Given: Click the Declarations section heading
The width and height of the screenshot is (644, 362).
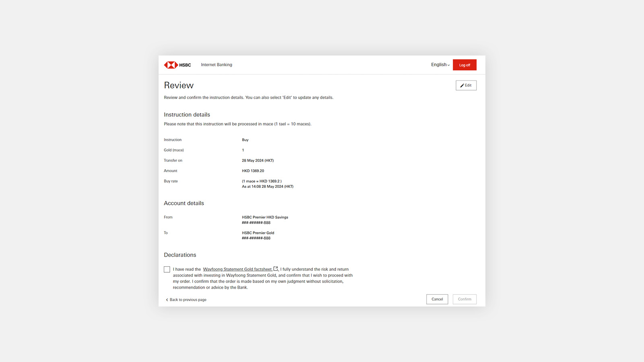Looking at the screenshot, I should (180, 255).
